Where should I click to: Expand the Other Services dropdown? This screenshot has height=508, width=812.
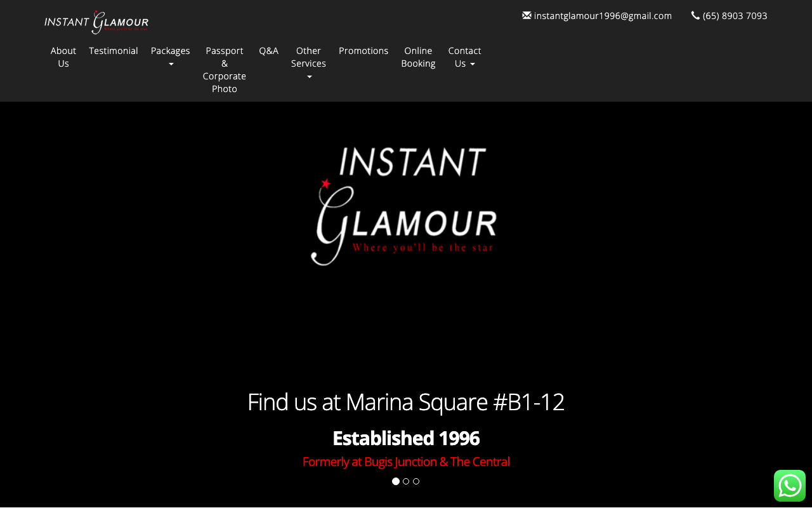tap(309, 63)
